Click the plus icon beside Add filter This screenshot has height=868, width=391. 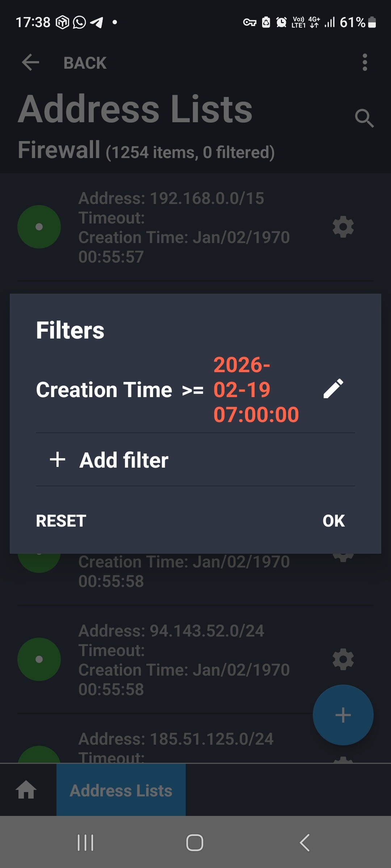(x=58, y=460)
